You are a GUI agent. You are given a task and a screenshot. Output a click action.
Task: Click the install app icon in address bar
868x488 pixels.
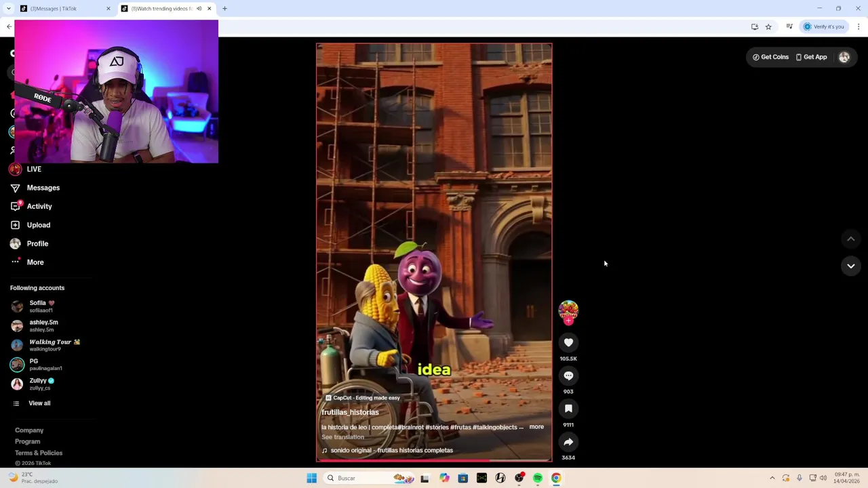point(755,27)
